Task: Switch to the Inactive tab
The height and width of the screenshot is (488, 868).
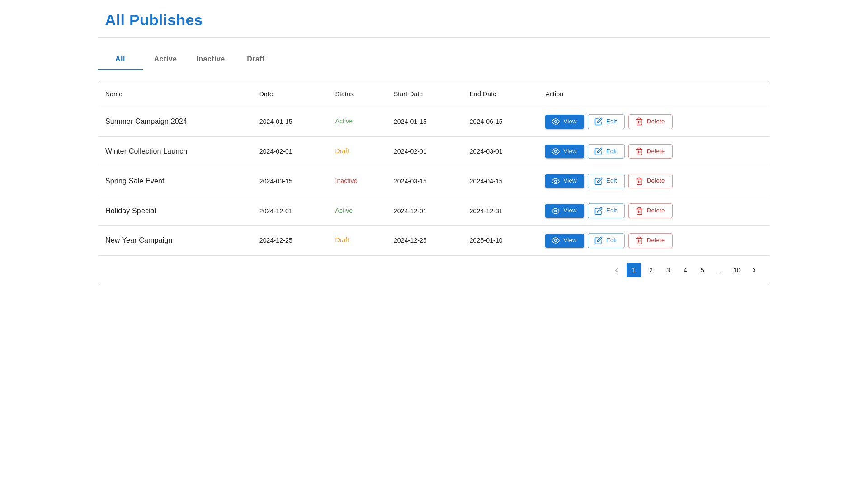Action: point(210,59)
